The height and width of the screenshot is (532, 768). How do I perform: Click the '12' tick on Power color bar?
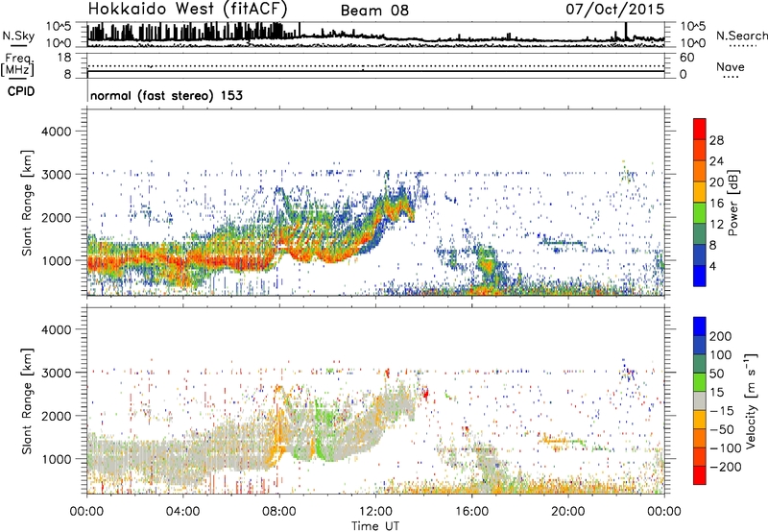716,225
